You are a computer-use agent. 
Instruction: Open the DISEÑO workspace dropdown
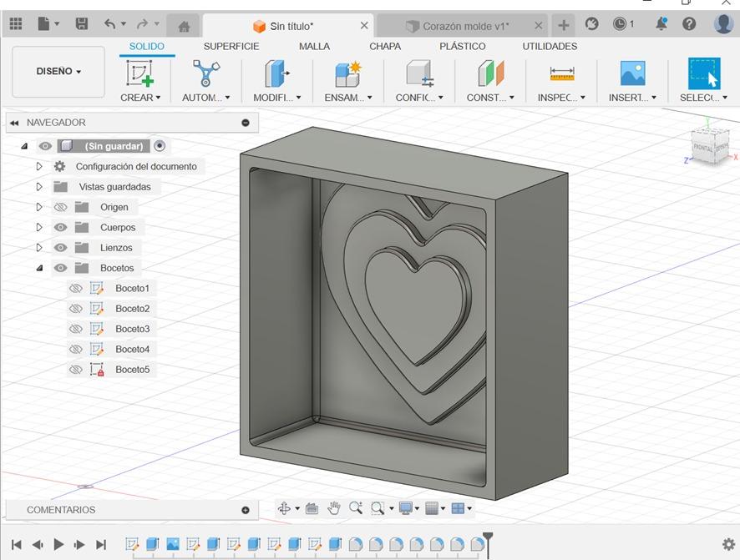[58, 72]
